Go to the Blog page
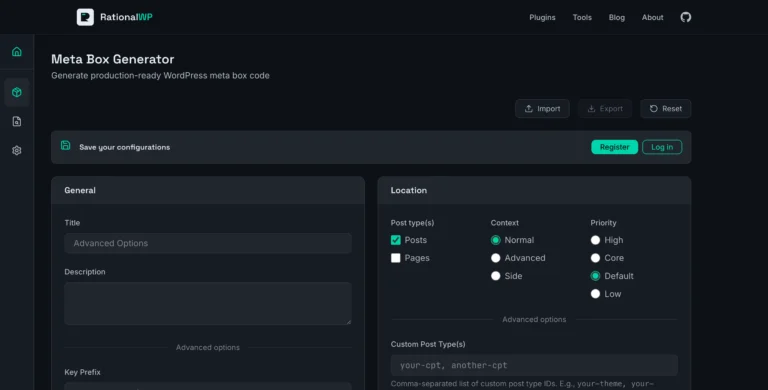Image resolution: width=768 pixels, height=390 pixels. pos(617,17)
